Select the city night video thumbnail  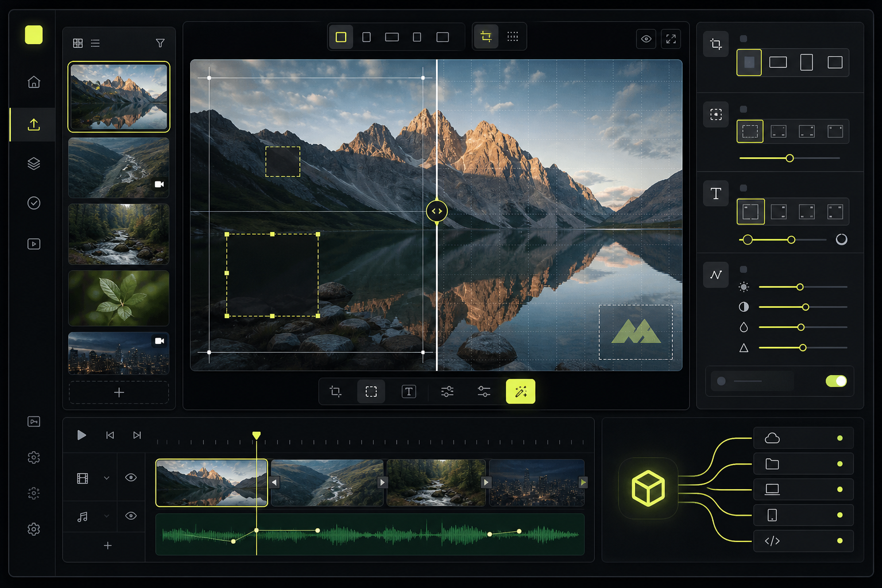(x=119, y=353)
